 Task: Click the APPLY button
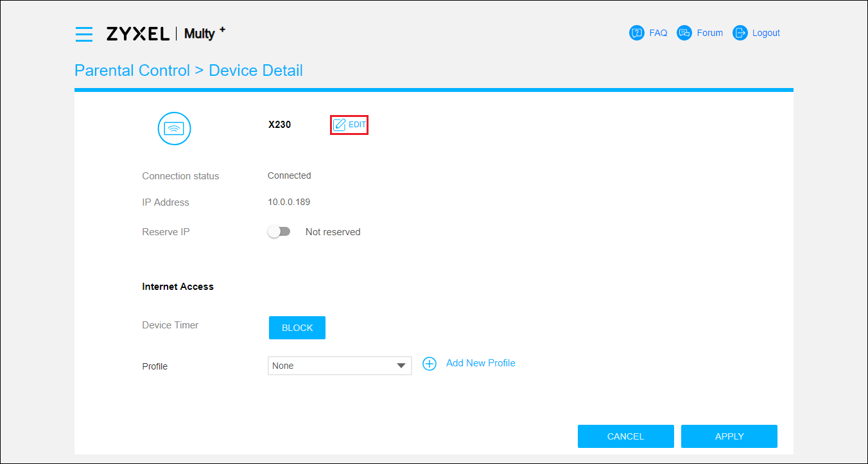pyautogui.click(x=729, y=436)
